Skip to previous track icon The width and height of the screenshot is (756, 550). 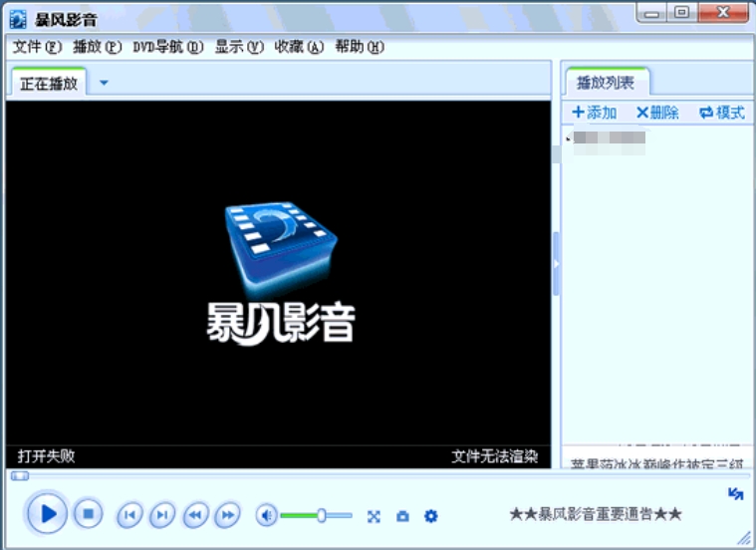point(129,515)
